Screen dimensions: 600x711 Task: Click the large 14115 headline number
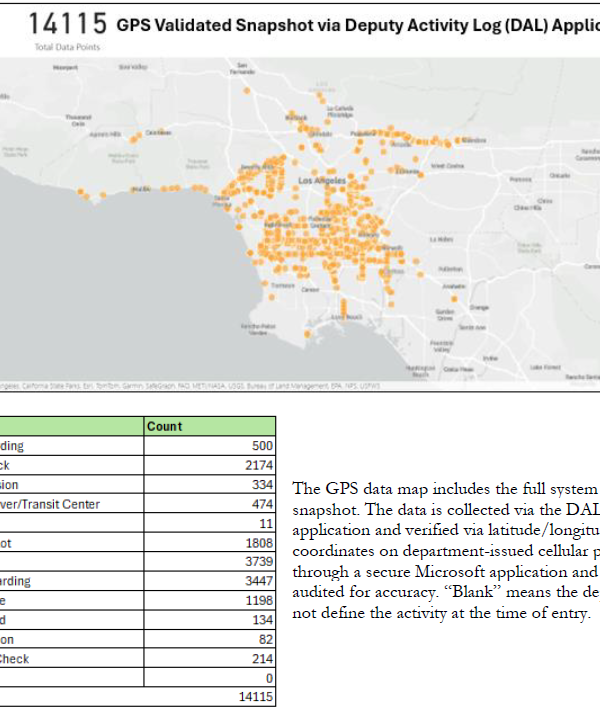tap(68, 24)
